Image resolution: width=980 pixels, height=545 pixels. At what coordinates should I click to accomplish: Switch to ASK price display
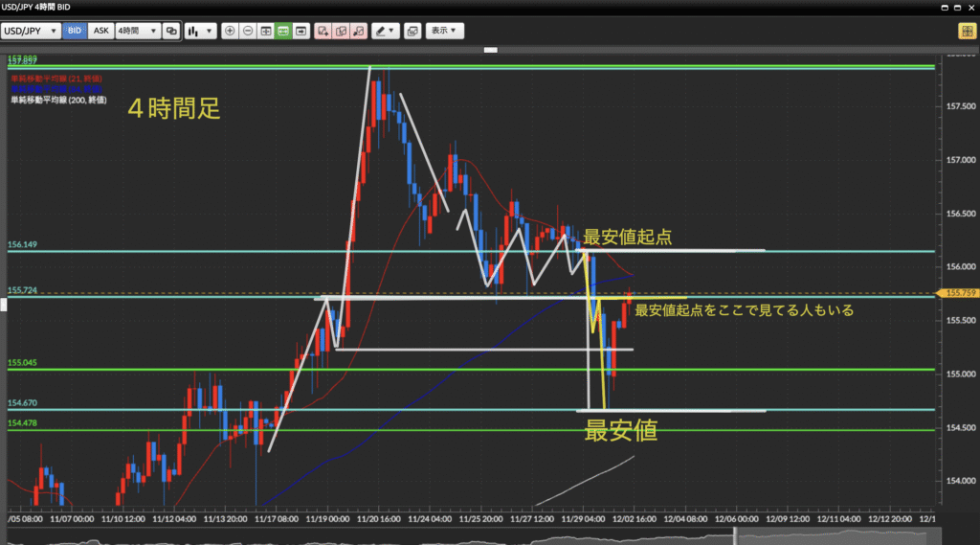click(100, 31)
